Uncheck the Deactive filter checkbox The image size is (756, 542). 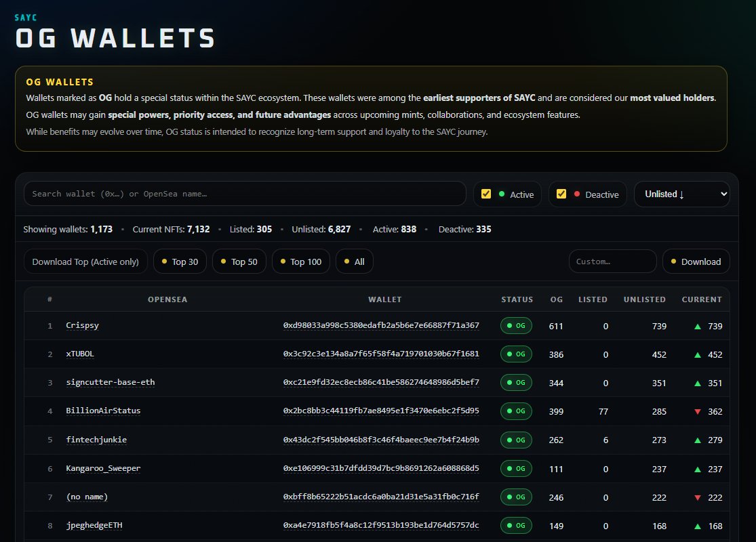point(561,194)
